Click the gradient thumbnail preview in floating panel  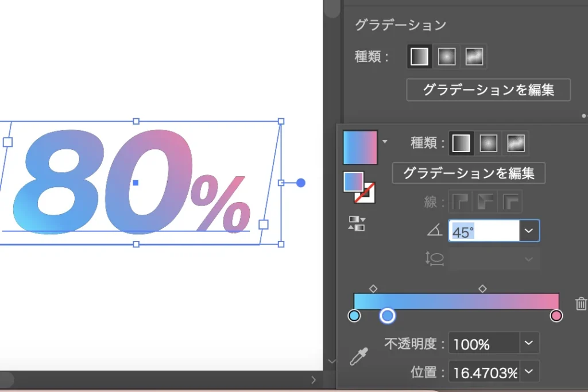(360, 148)
